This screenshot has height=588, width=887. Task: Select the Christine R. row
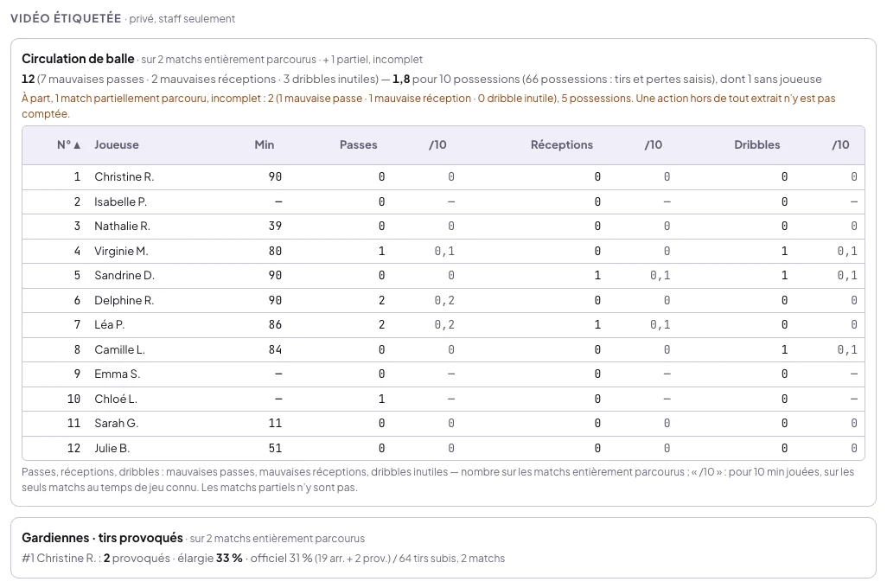coord(443,177)
